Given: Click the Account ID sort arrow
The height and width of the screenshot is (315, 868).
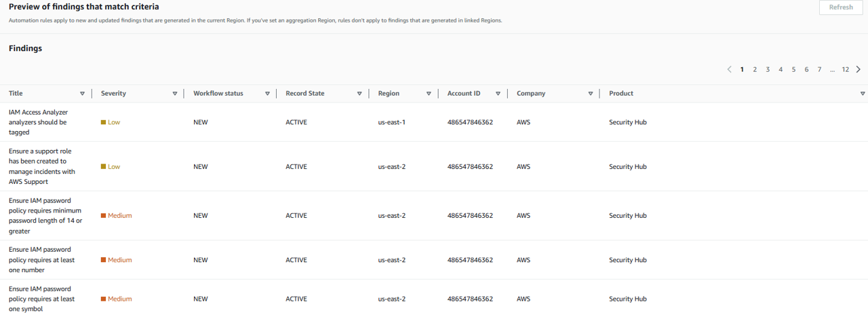Looking at the screenshot, I should coord(498,94).
